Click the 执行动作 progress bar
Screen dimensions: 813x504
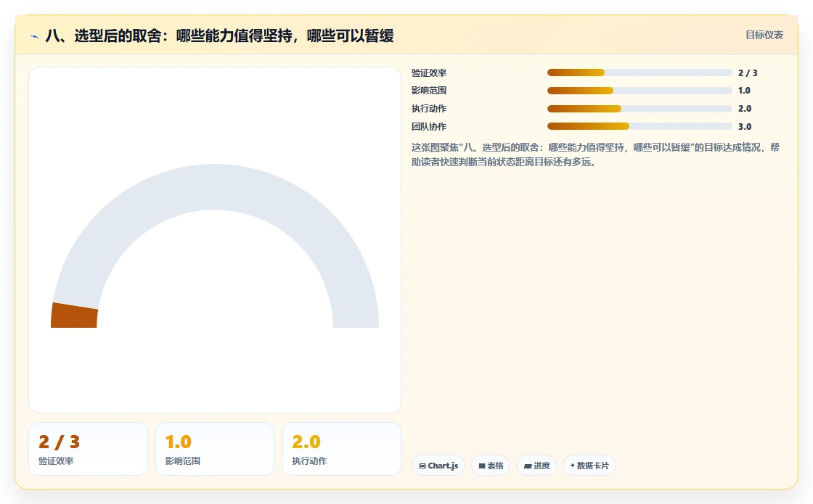pos(640,109)
